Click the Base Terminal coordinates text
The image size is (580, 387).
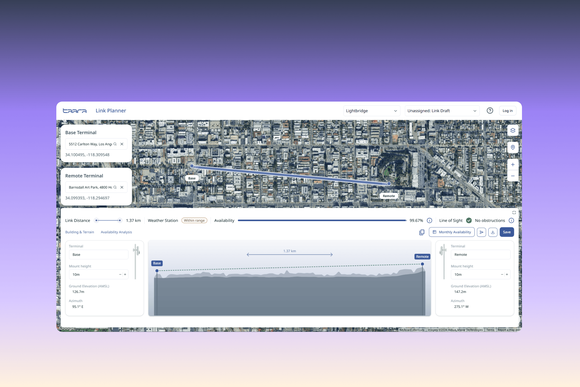click(87, 155)
